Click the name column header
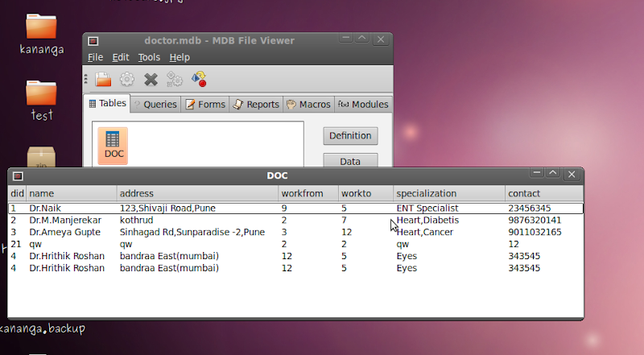The height and width of the screenshot is (355, 644). (72, 193)
